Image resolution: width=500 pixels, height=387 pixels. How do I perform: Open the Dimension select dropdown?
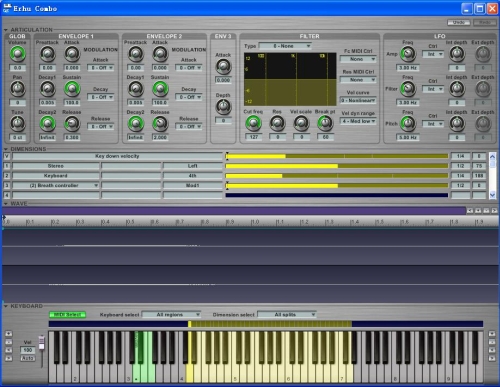pyautogui.click(x=287, y=315)
